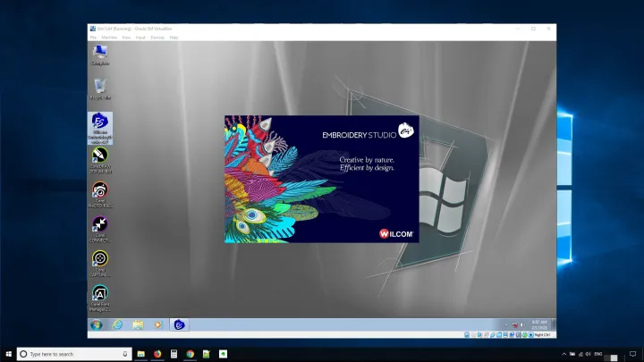This screenshot has height=362, width=644.
Task: Open the Recycle Bin desktop icon
Action: click(x=100, y=88)
